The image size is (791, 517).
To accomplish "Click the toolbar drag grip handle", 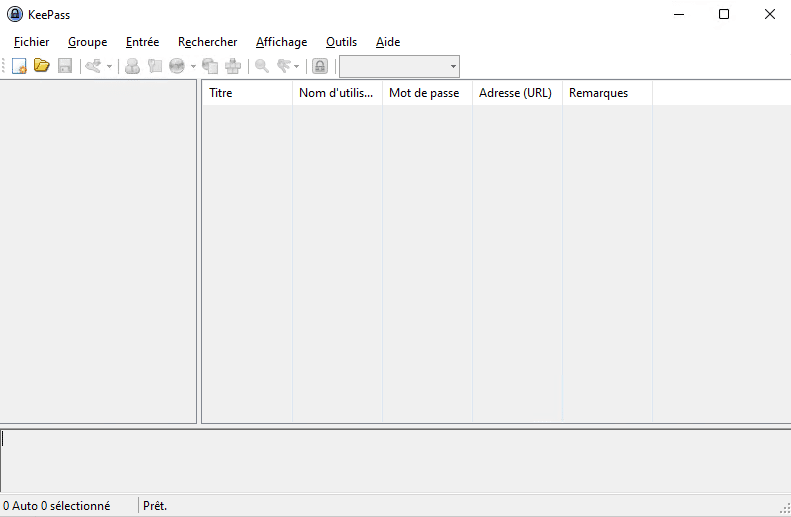I will click(4, 66).
